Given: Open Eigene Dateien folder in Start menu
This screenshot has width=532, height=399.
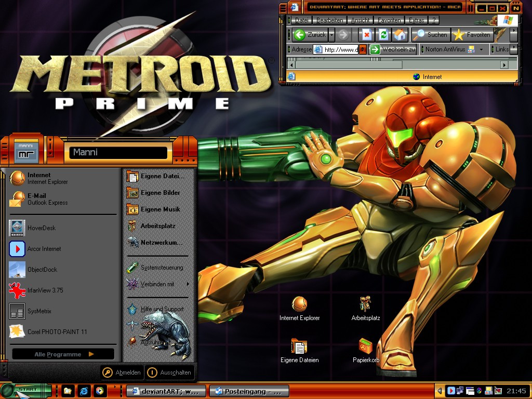Looking at the screenshot, I should click(158, 176).
